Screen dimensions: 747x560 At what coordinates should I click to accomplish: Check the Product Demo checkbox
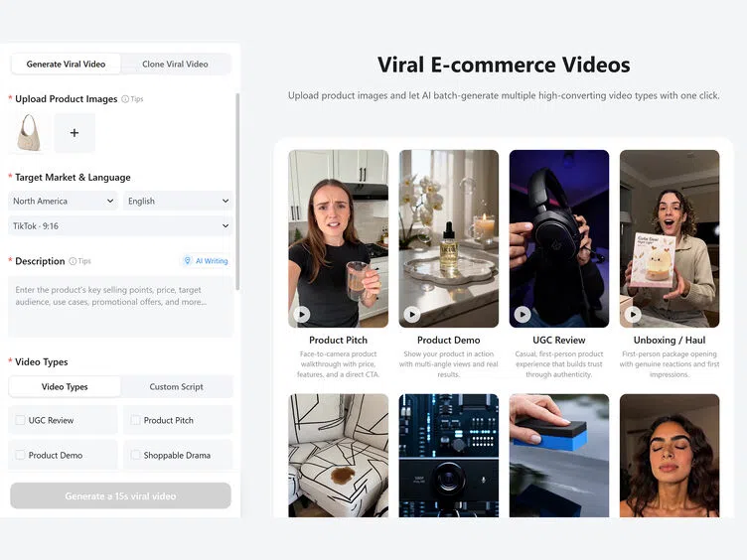tap(20, 455)
